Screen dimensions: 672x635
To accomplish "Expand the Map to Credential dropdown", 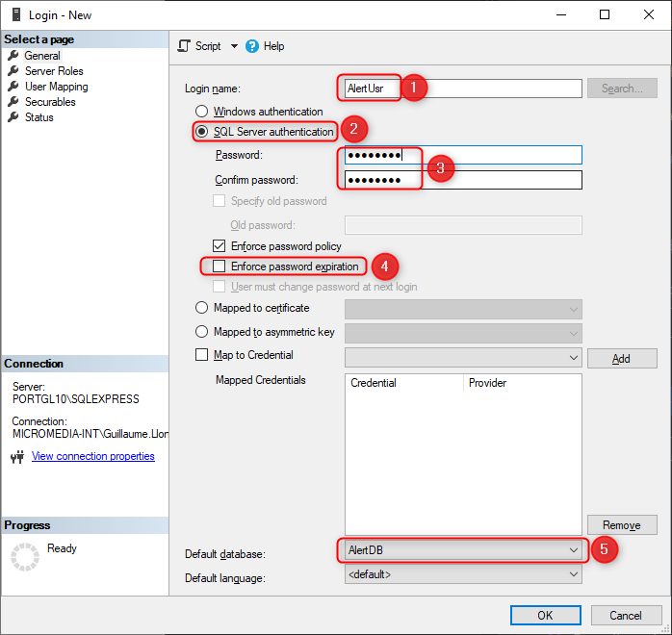I will pyautogui.click(x=574, y=358).
